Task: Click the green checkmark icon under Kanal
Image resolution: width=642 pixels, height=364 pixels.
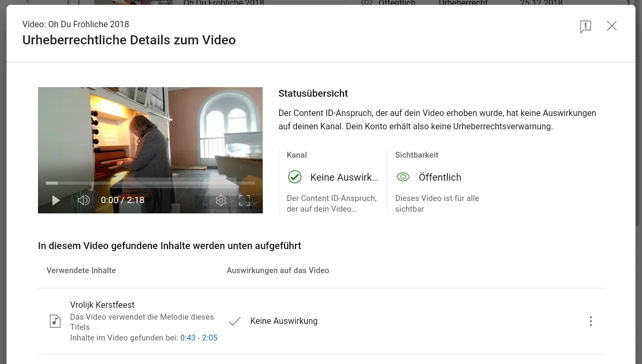Action: click(295, 177)
